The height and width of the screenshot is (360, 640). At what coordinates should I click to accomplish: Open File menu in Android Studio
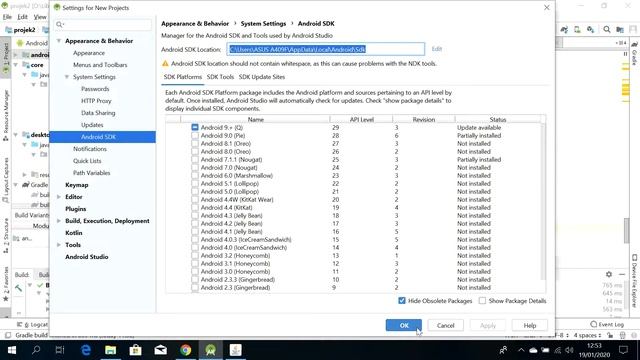click(x=7, y=17)
